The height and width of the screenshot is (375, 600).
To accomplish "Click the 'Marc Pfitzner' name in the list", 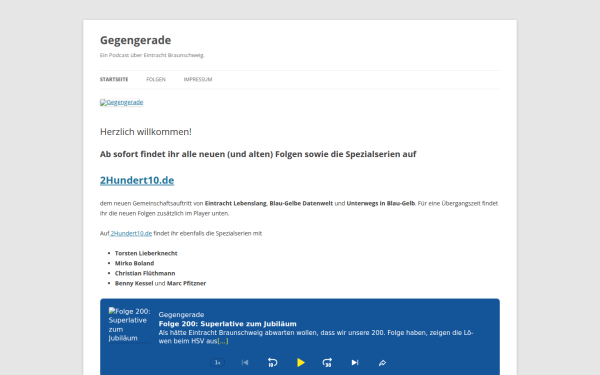I will pos(186,283).
